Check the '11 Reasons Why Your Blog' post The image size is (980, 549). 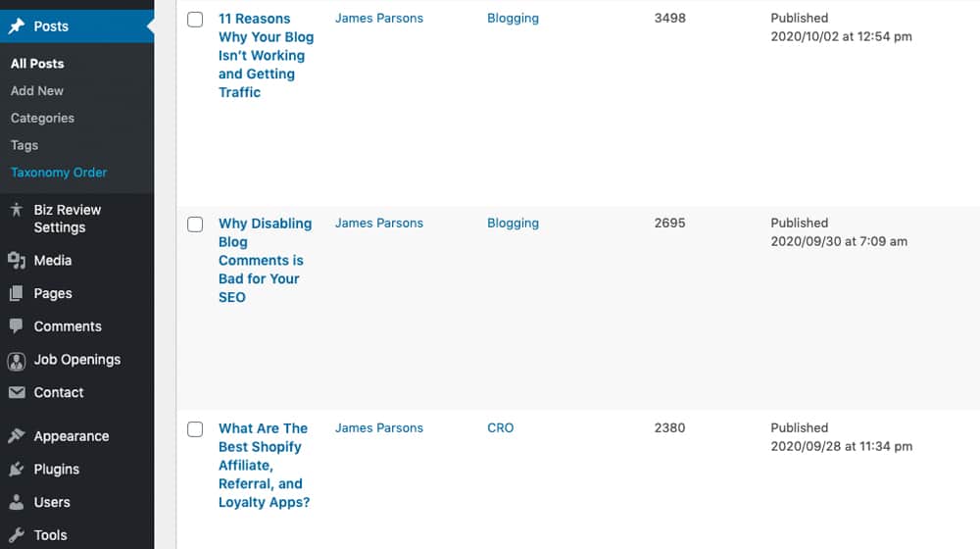(195, 20)
